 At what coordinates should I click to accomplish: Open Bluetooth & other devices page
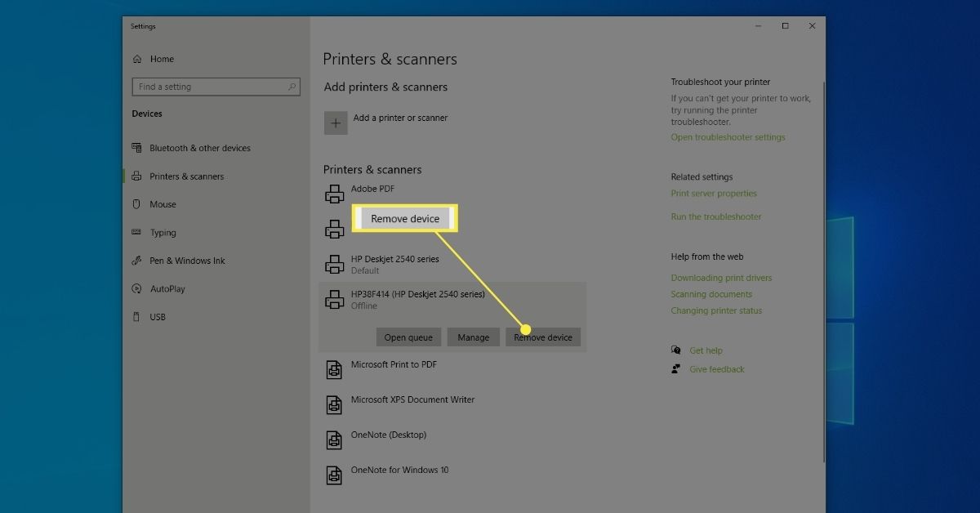coord(199,148)
